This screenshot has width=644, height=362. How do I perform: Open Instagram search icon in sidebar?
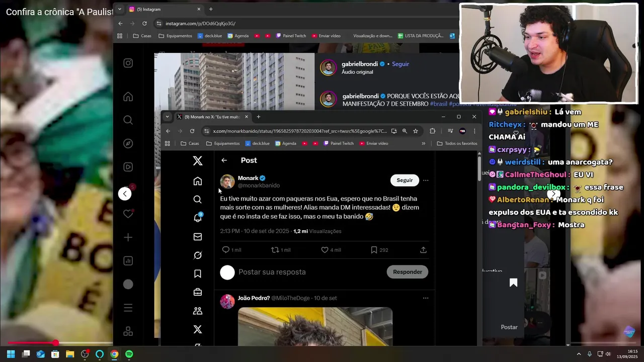click(128, 120)
